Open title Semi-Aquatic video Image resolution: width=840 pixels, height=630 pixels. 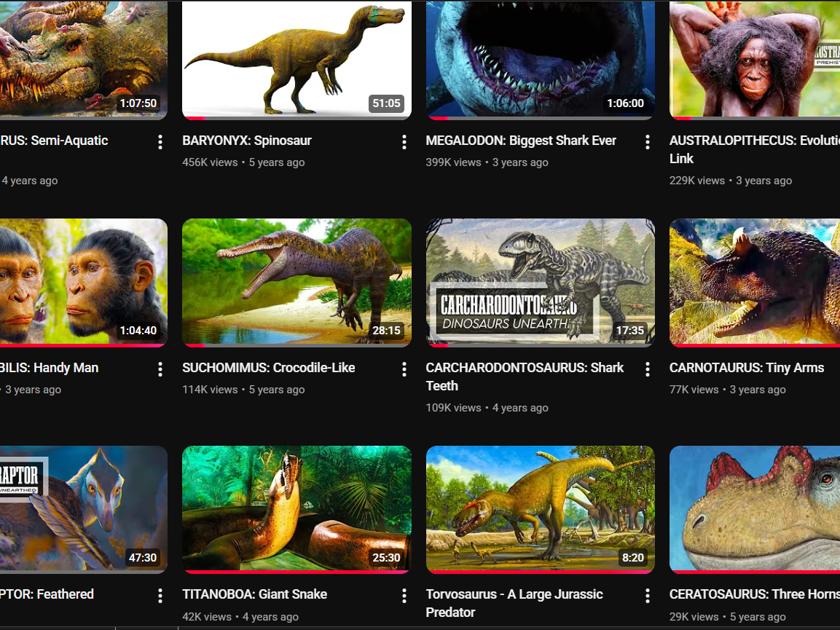tap(54, 141)
